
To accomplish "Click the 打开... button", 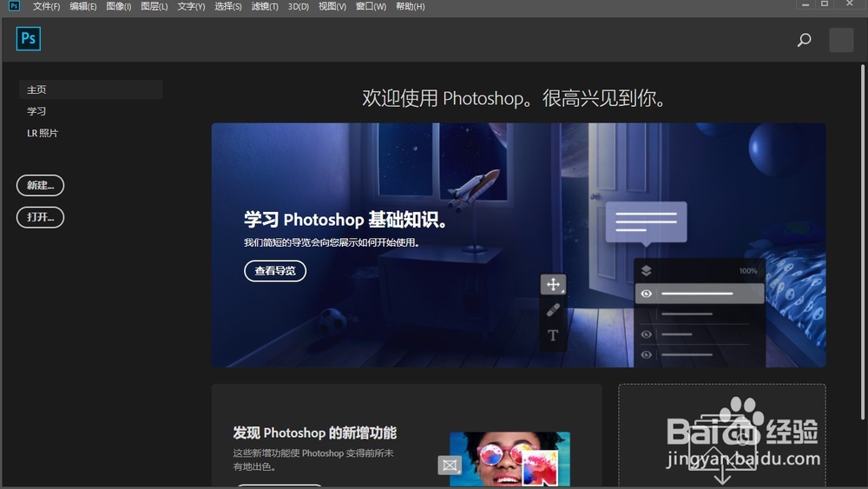I will tap(41, 217).
